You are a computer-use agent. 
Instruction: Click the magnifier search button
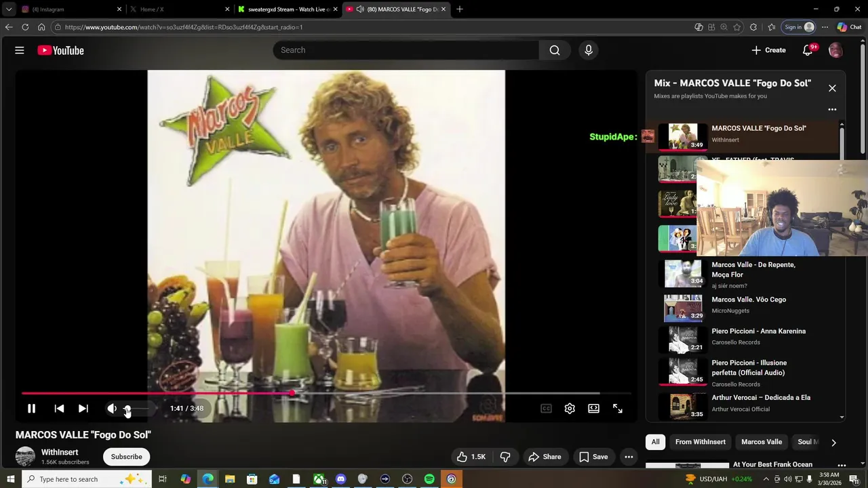coord(555,50)
